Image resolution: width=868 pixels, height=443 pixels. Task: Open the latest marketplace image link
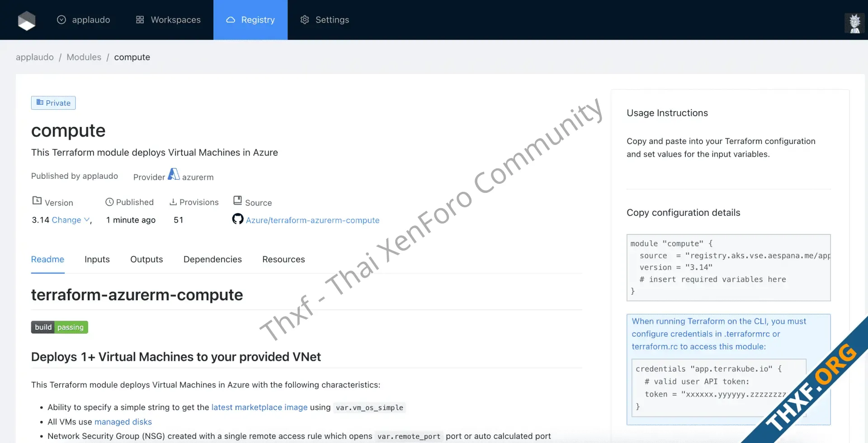click(259, 407)
